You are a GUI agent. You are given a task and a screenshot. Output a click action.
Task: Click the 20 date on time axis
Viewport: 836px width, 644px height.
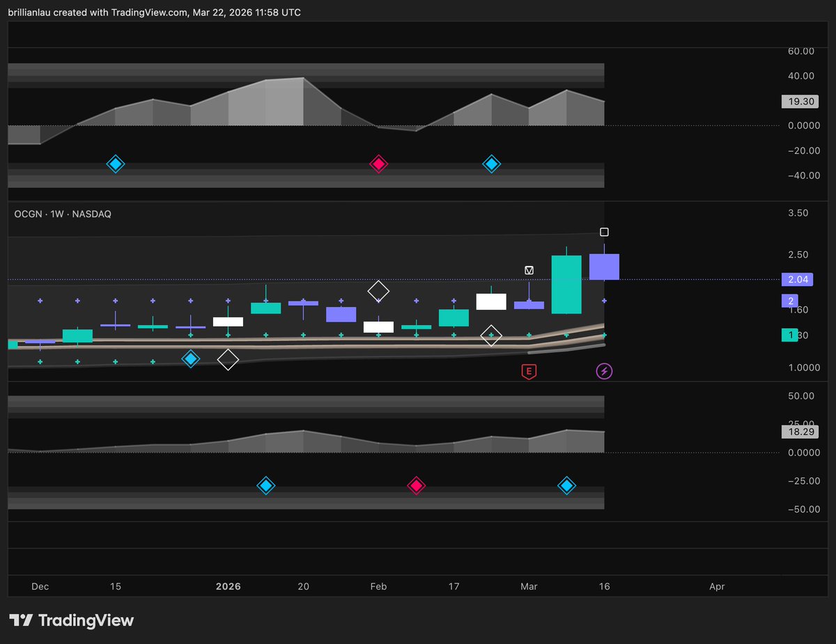tap(303, 587)
